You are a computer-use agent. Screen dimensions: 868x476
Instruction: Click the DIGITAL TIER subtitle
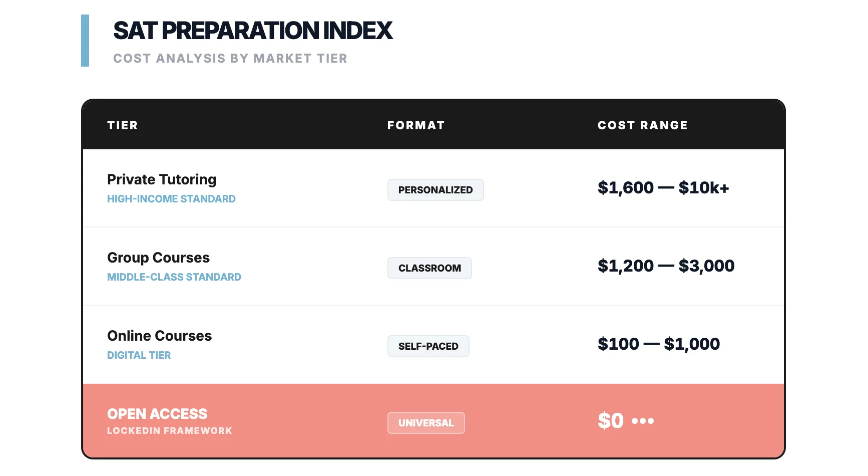click(x=139, y=355)
